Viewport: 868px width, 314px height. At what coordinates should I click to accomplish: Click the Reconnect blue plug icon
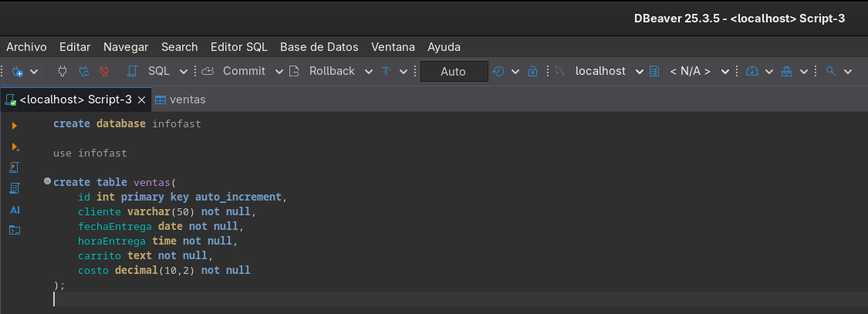pos(83,71)
